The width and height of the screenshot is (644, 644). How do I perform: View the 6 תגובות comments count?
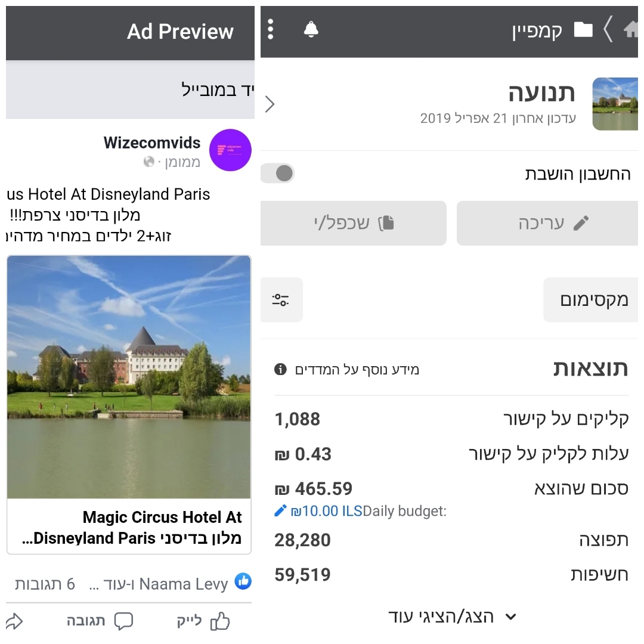[x=45, y=584]
